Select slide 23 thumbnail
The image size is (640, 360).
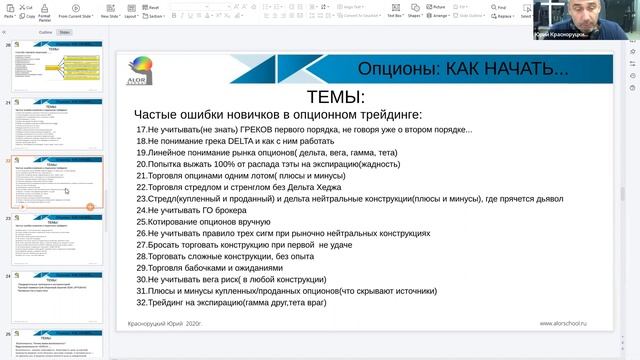pyautogui.click(x=57, y=240)
